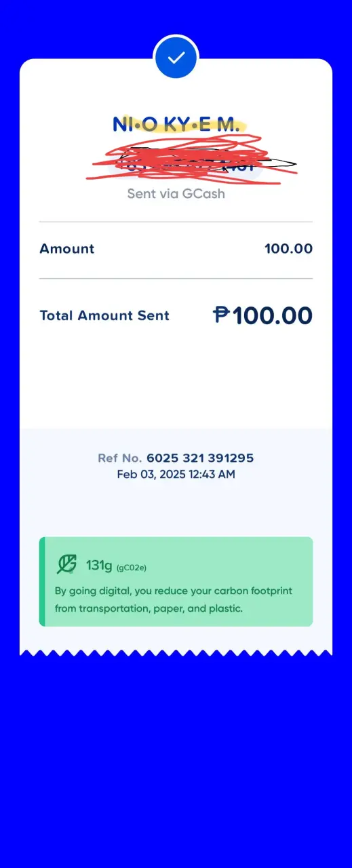Select the recipient name NI•O KY•E M.
Viewport: 352px width, 868px height.
(176, 124)
